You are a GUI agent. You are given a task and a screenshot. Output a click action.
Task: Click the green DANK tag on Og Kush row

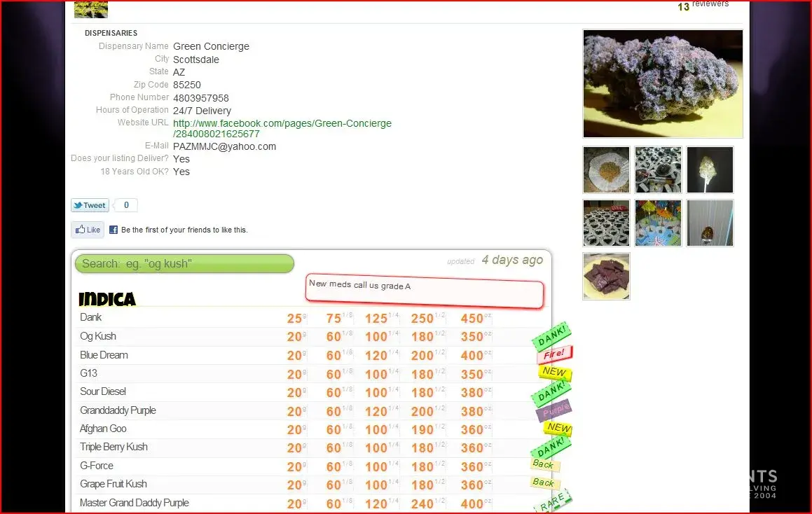pos(551,335)
